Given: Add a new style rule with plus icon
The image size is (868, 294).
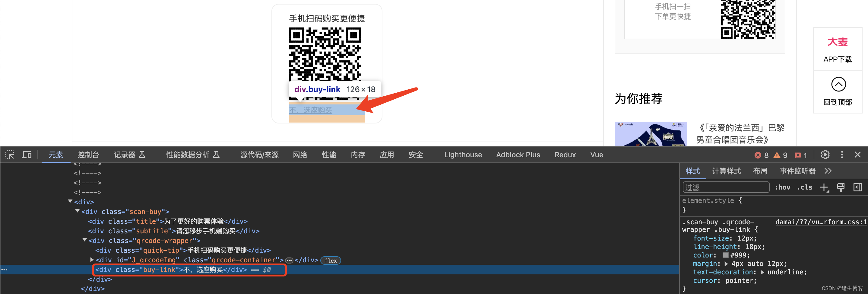Looking at the screenshot, I should pyautogui.click(x=824, y=187).
